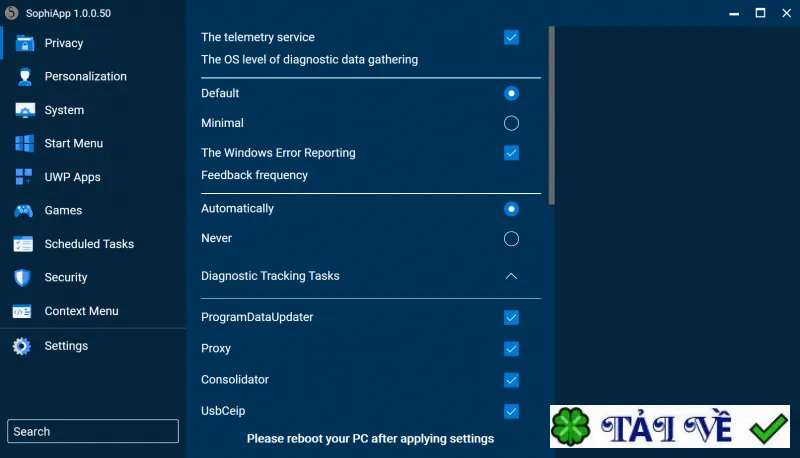Click the Start Menu Windows logo icon
Viewport: 800px width, 458px height.
(24, 143)
